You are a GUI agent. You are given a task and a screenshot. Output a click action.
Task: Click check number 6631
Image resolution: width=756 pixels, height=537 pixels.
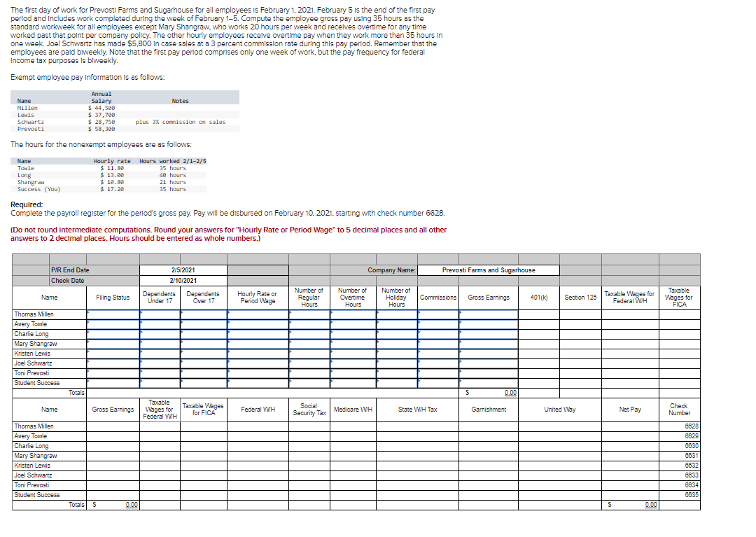click(692, 456)
